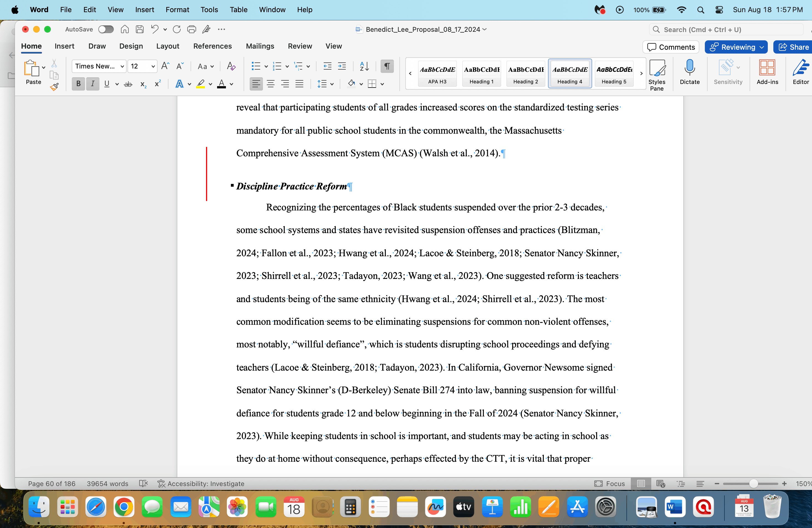Click the Clear Formatting icon
Image resolution: width=812 pixels, height=528 pixels.
coord(231,66)
